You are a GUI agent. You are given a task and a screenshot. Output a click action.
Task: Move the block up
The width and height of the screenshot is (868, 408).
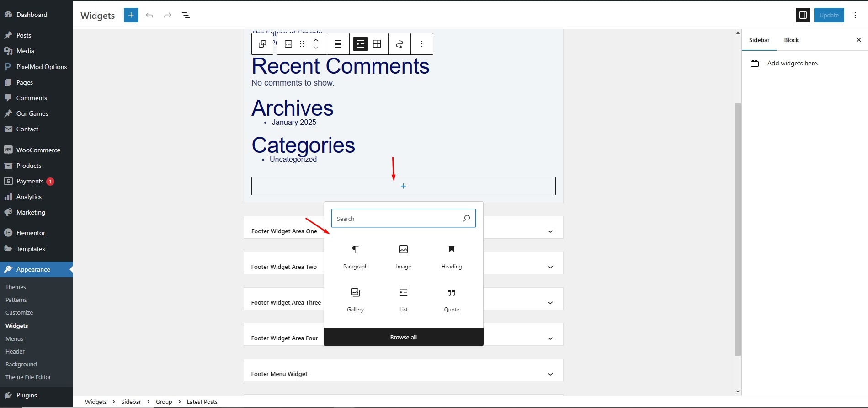click(316, 40)
